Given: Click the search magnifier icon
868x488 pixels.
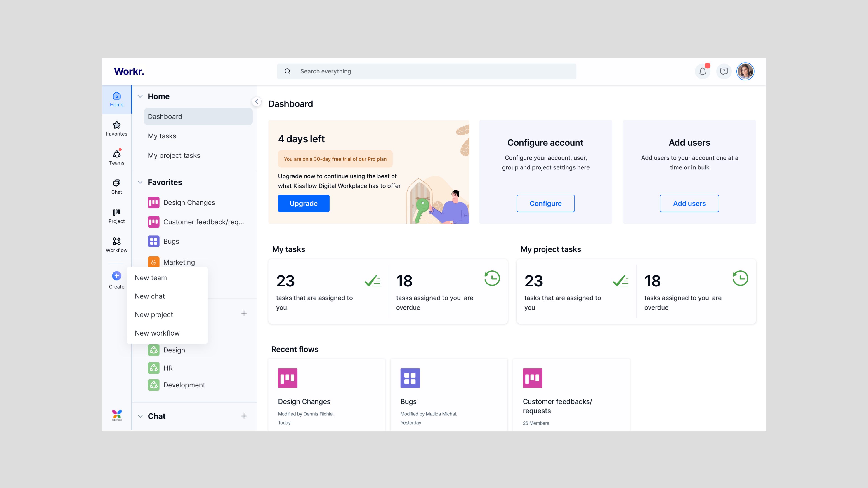Looking at the screenshot, I should pyautogui.click(x=288, y=71).
